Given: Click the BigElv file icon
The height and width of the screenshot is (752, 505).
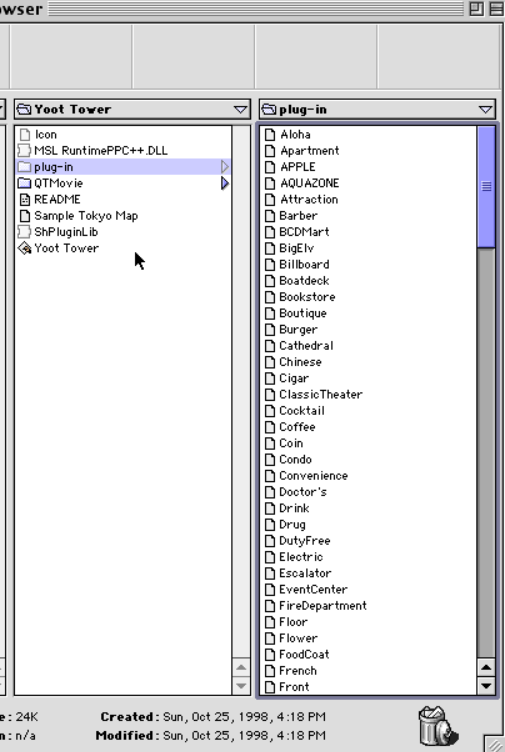Looking at the screenshot, I should [x=270, y=248].
